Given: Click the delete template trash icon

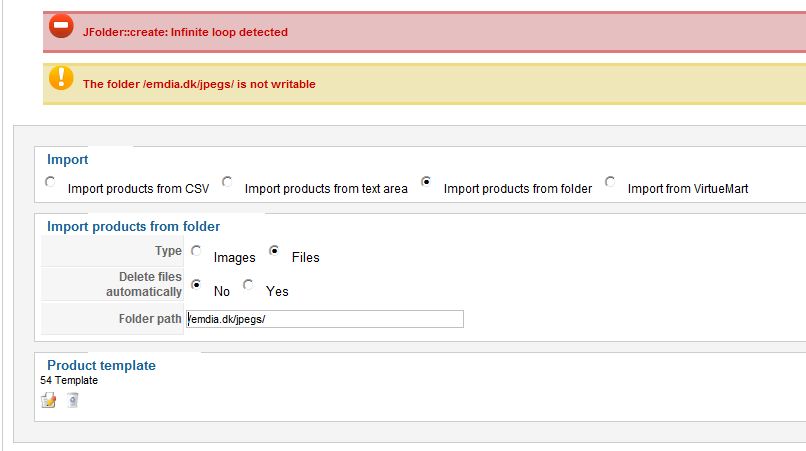Looking at the screenshot, I should 72,400.
